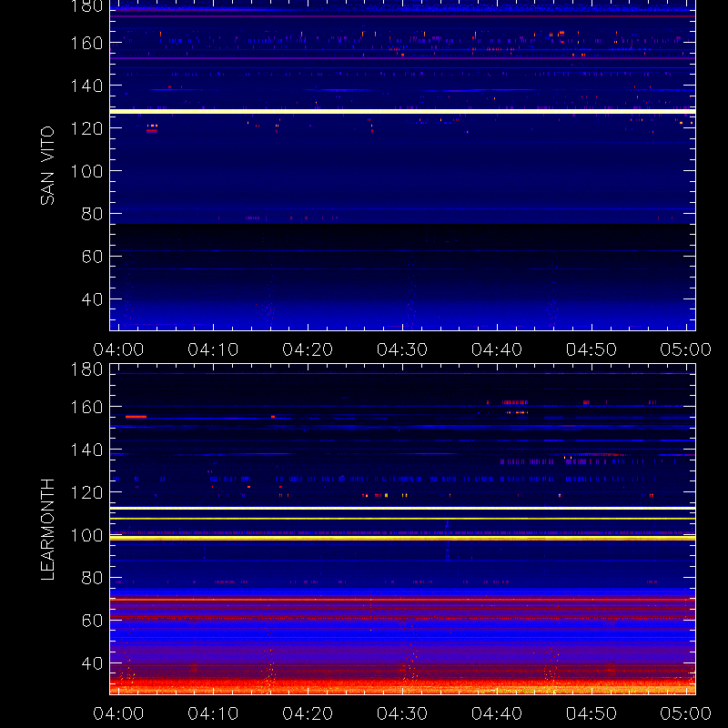Click the 04:20 time label under the San Vito plot
728x728 pixels.
[308, 349]
